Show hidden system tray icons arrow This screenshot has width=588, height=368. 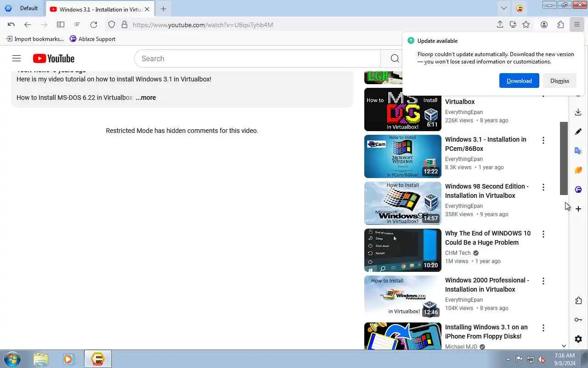point(508,359)
